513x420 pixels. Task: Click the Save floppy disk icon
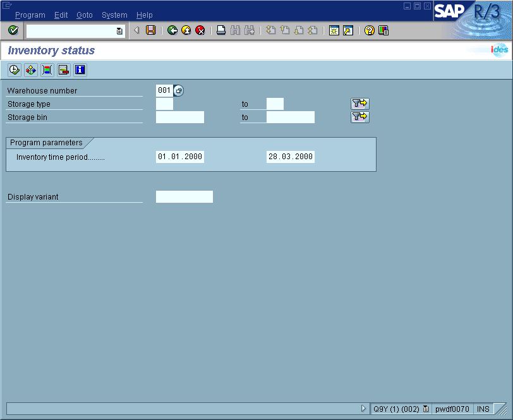pyautogui.click(x=150, y=30)
